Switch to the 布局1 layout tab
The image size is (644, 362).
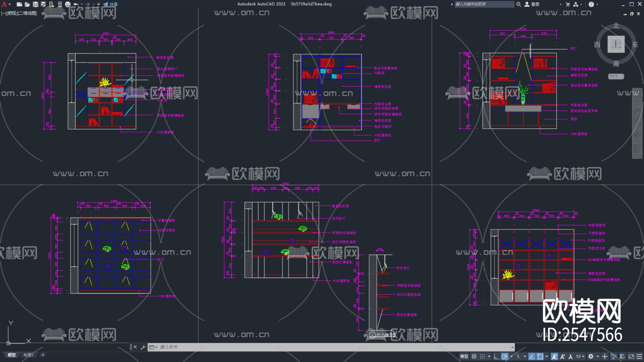[x=28, y=355]
